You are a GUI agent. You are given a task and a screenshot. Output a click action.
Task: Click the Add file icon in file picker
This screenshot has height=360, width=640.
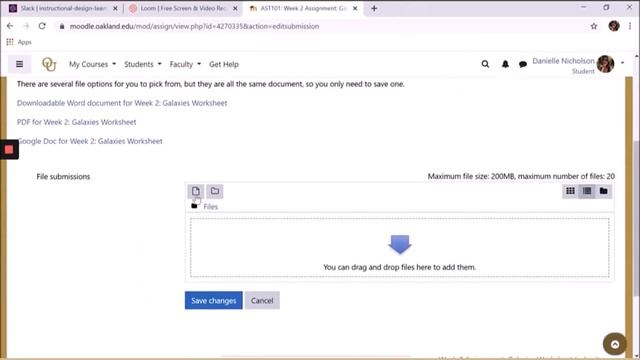tap(196, 191)
